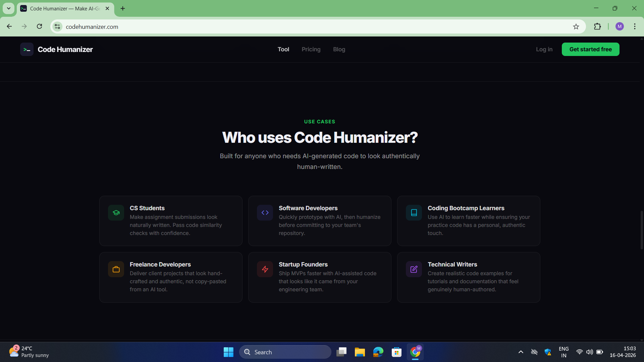The image size is (644, 362).
Task: Click the graduation cap icon on CS Students card
Action: [116, 213]
